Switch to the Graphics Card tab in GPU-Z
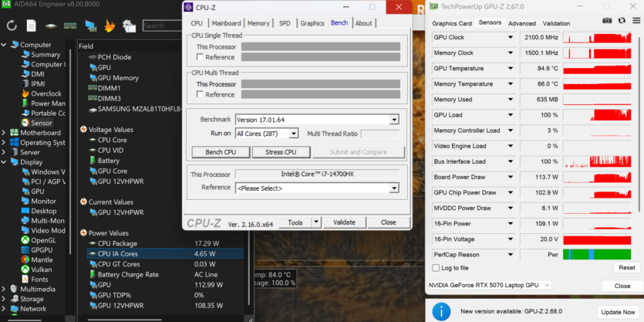The image size is (644, 322). tap(452, 23)
